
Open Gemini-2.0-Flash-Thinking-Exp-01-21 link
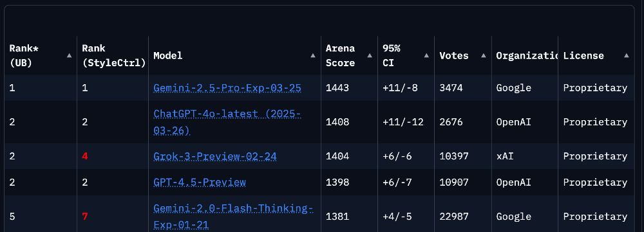233,217
